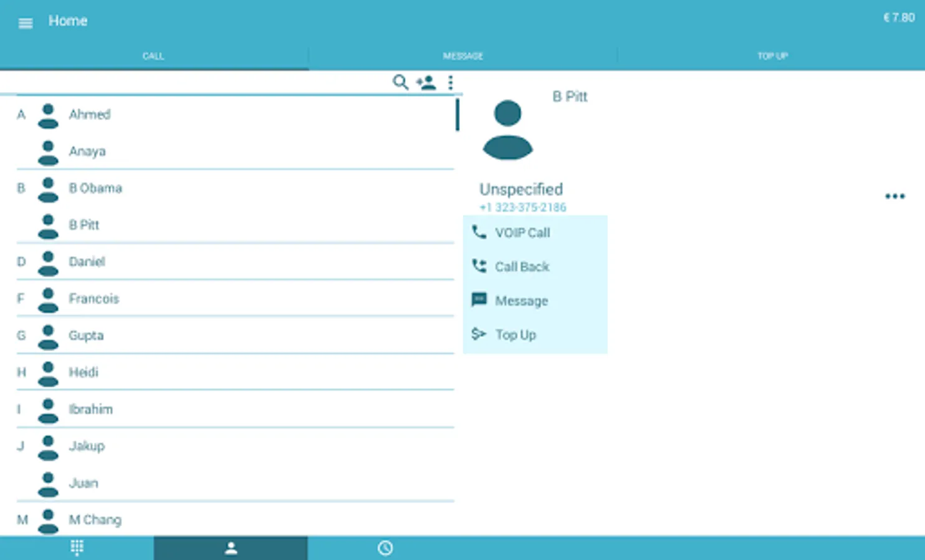Open the contacts tab in bottom bar
The width and height of the screenshot is (925, 560).
point(231,548)
